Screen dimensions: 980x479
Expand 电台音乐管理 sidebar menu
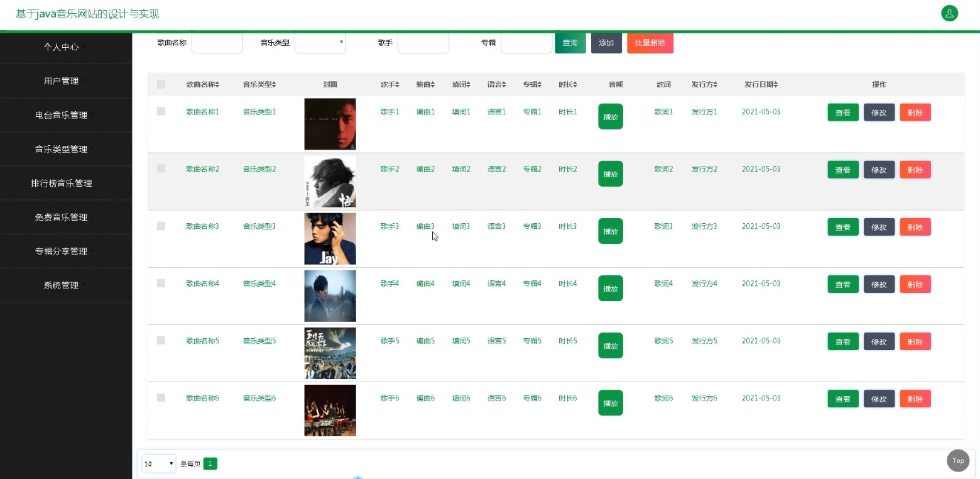pyautogui.click(x=62, y=115)
